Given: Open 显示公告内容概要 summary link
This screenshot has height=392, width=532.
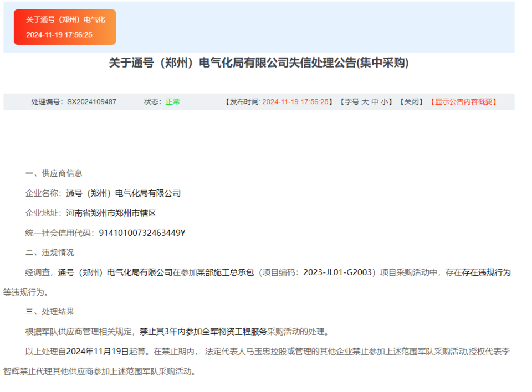Looking at the screenshot, I should 464,102.
